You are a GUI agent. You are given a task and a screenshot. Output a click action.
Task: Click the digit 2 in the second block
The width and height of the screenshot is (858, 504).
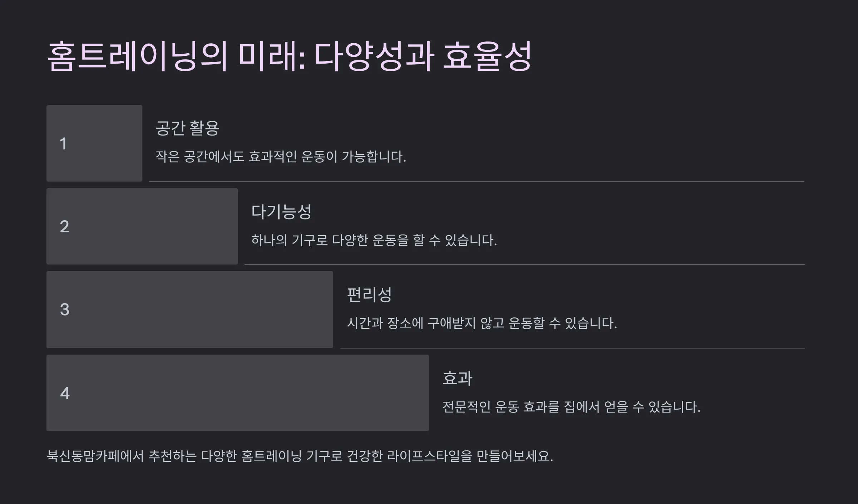(x=64, y=227)
